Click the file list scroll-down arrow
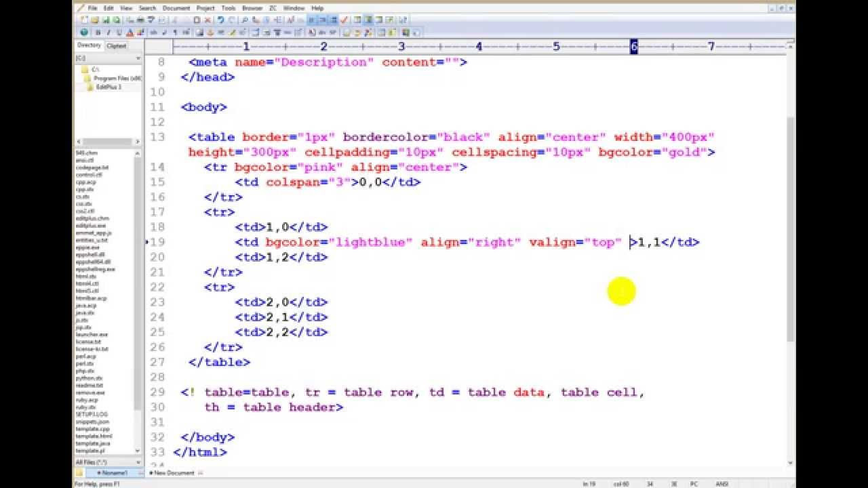Screen dimensions: 868x488 pyautogui.click(x=138, y=451)
